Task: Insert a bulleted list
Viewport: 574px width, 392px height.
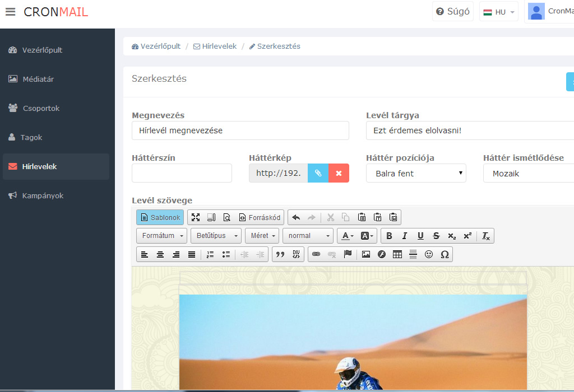Action: point(226,254)
